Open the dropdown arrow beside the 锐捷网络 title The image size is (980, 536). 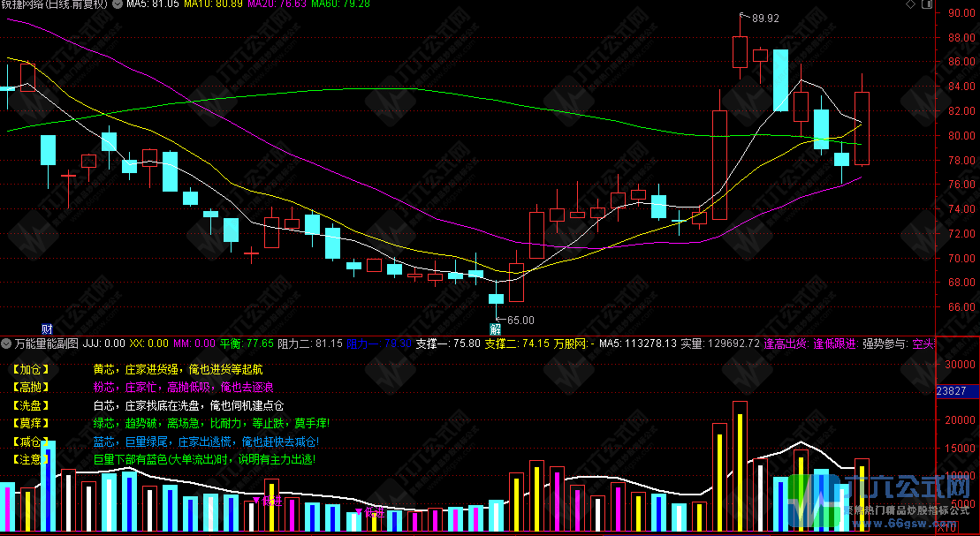click(x=118, y=4)
